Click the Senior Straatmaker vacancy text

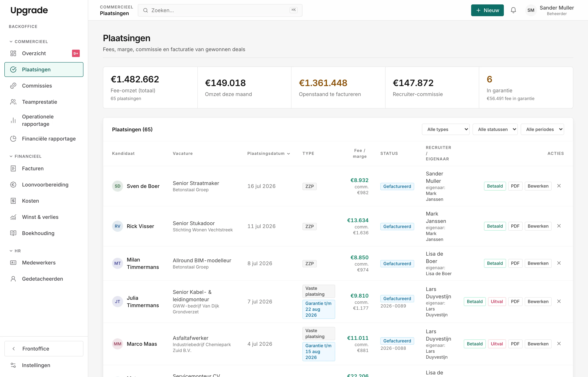196,183
